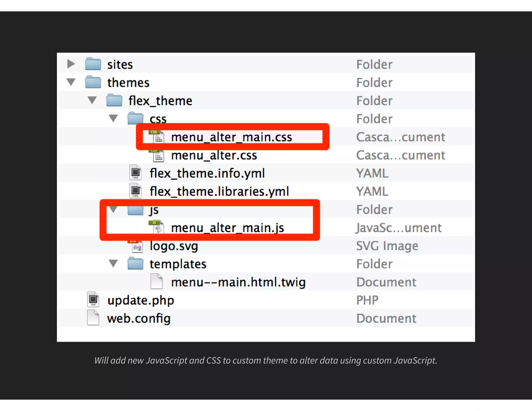
Task: Click 'Casca...cument' kind for menu_alter.css
Action: (401, 155)
